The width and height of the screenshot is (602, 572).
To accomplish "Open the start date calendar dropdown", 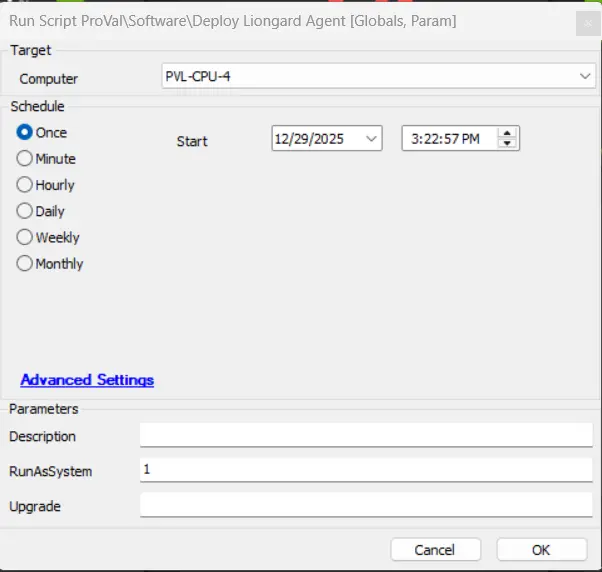I will (x=372, y=140).
